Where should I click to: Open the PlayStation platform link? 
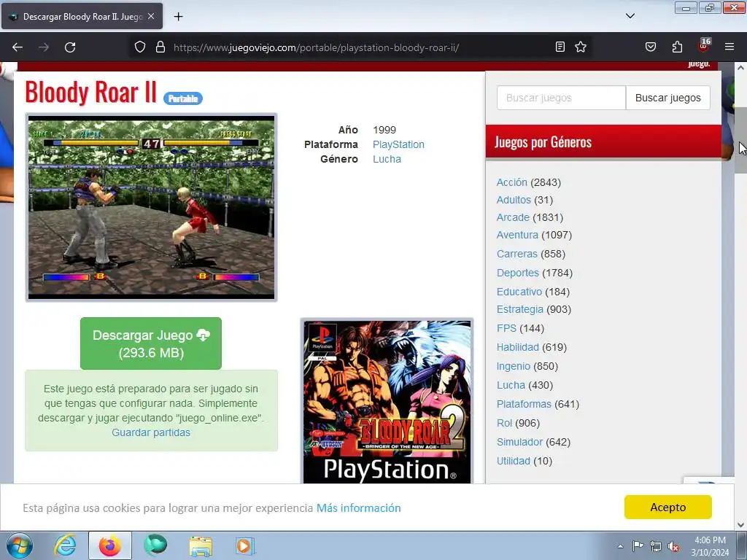398,144
